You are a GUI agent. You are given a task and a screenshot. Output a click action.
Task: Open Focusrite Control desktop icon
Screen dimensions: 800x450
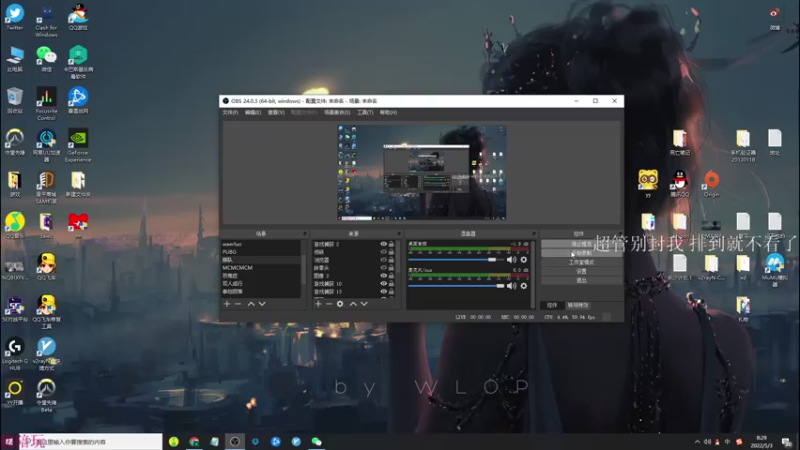click(x=46, y=104)
